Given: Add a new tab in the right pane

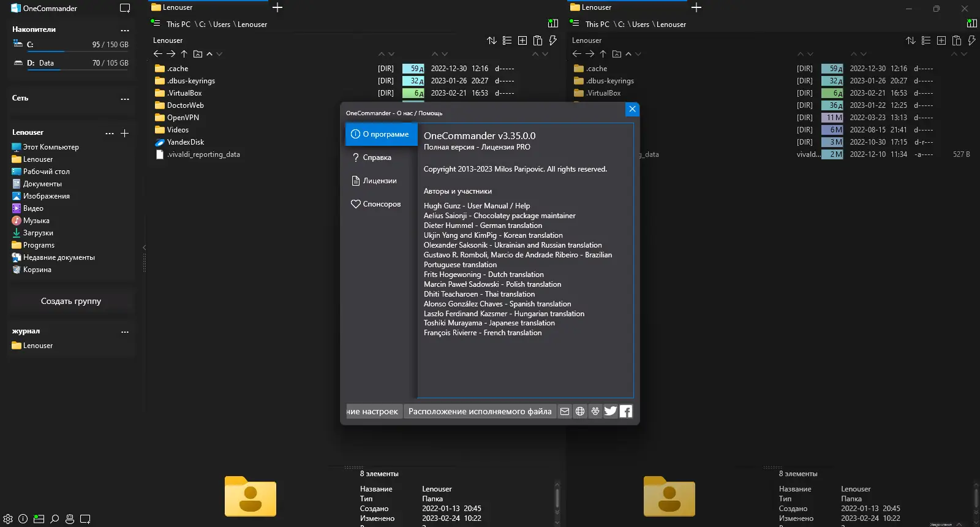Looking at the screenshot, I should (x=696, y=7).
